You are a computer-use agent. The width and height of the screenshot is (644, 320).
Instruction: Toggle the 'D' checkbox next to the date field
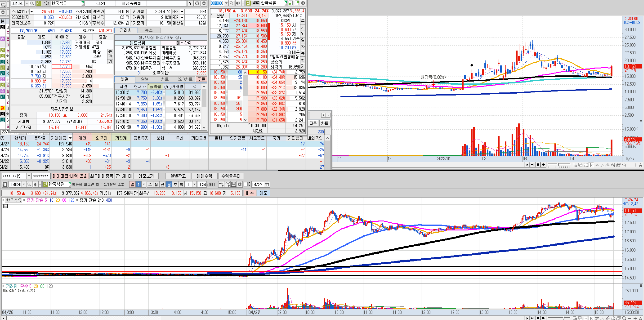pos(246,184)
